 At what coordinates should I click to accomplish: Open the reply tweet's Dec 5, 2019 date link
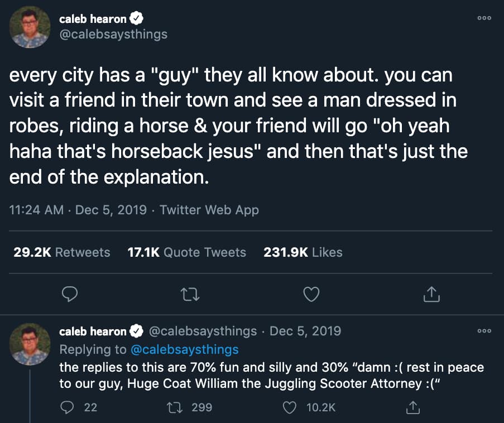(x=305, y=331)
